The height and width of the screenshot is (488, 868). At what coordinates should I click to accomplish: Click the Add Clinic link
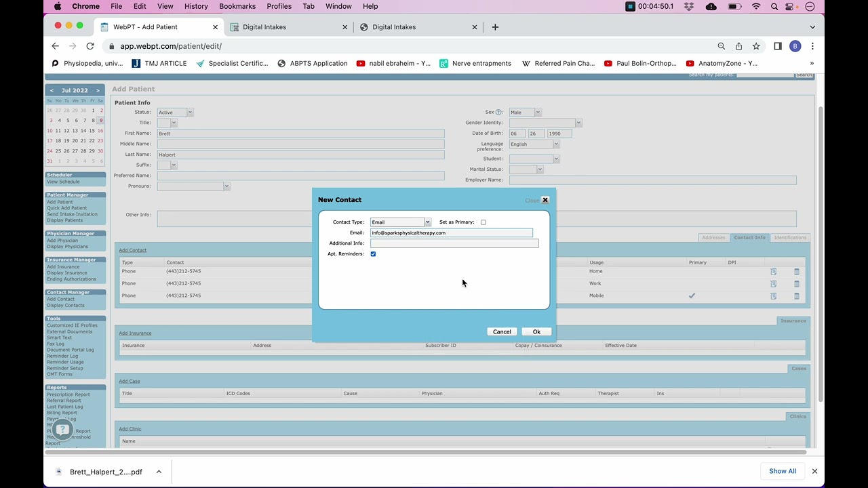(130, 428)
